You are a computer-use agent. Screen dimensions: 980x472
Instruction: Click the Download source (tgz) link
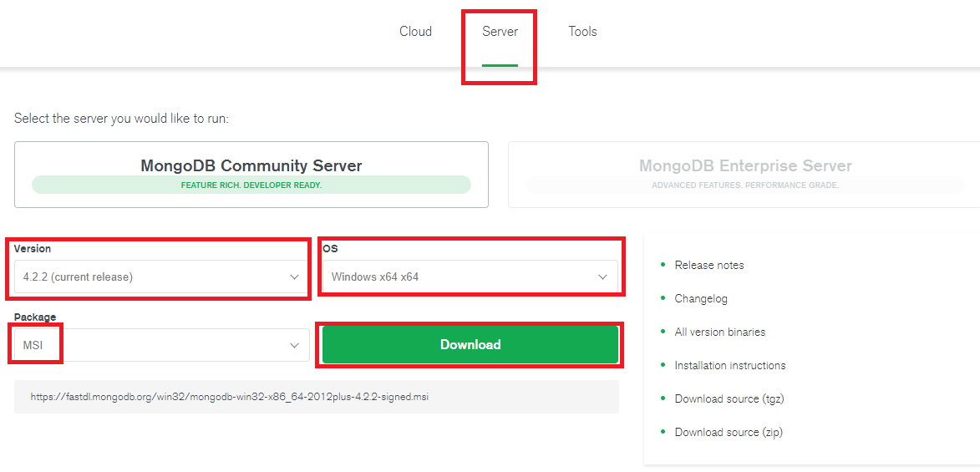(729, 398)
